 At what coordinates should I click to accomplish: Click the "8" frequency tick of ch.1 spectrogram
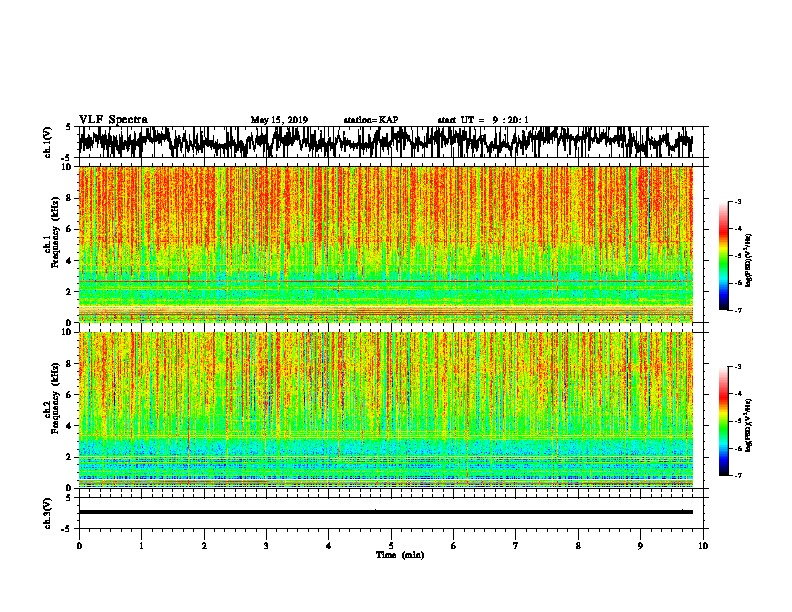point(71,198)
